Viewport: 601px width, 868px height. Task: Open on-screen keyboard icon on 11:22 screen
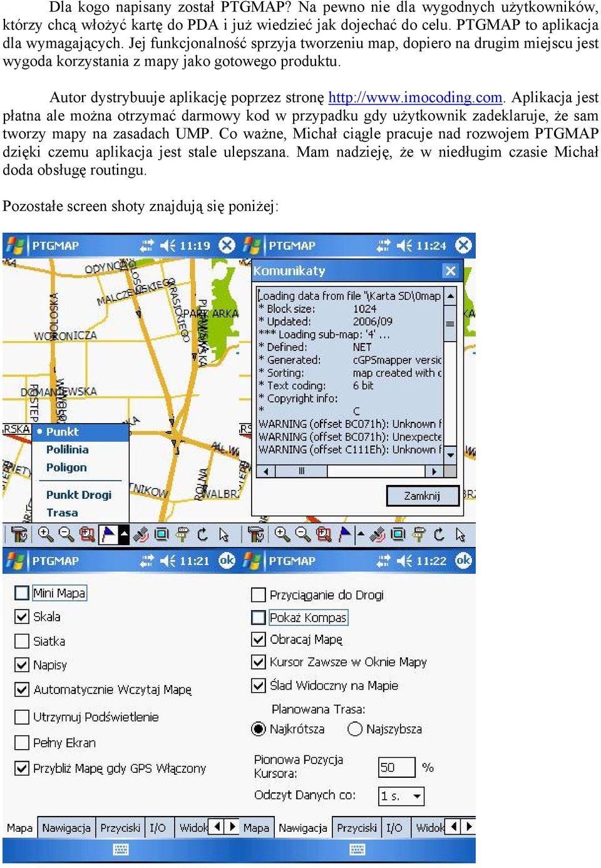[x=357, y=849]
